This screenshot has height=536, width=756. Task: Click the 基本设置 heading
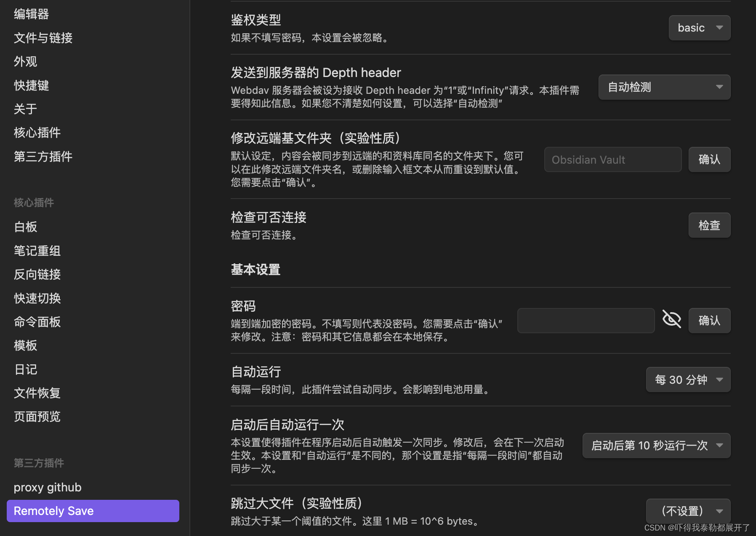256,269
